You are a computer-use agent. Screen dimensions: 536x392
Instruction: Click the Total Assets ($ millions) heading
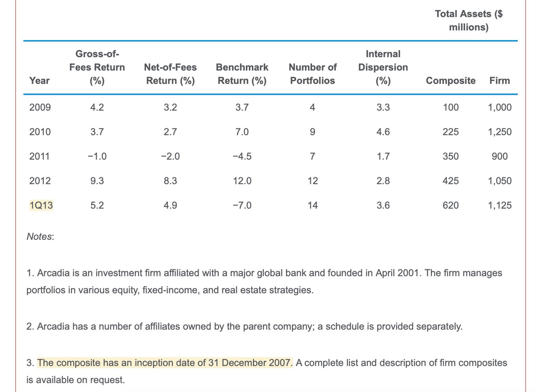point(469,20)
